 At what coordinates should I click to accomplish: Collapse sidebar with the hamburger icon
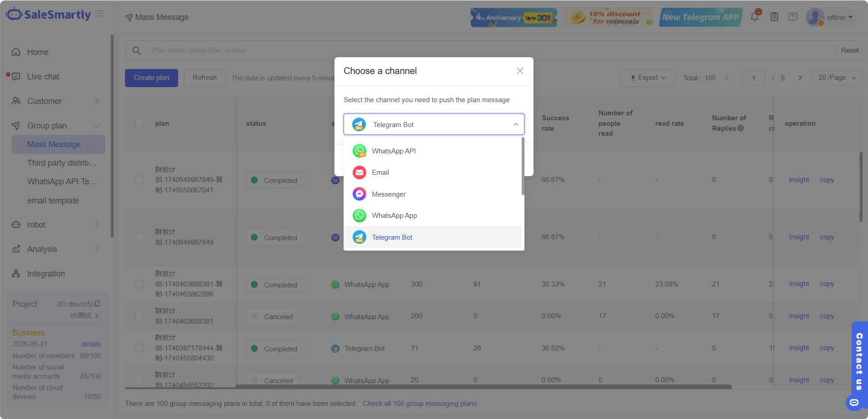click(100, 14)
